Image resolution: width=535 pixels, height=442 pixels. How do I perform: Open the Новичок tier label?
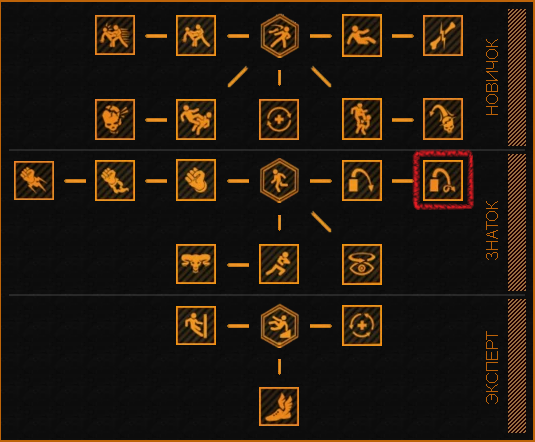click(x=492, y=77)
